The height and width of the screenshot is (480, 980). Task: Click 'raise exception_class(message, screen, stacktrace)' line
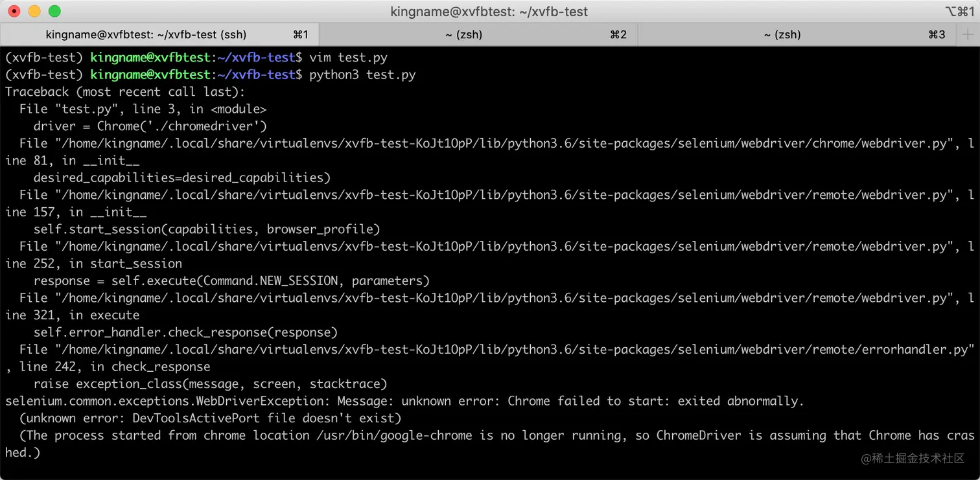[210, 383]
